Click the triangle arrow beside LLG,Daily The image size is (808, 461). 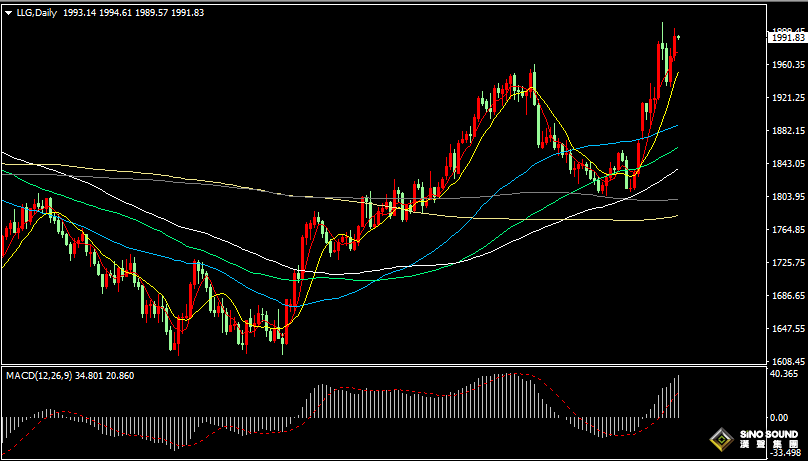(8, 13)
